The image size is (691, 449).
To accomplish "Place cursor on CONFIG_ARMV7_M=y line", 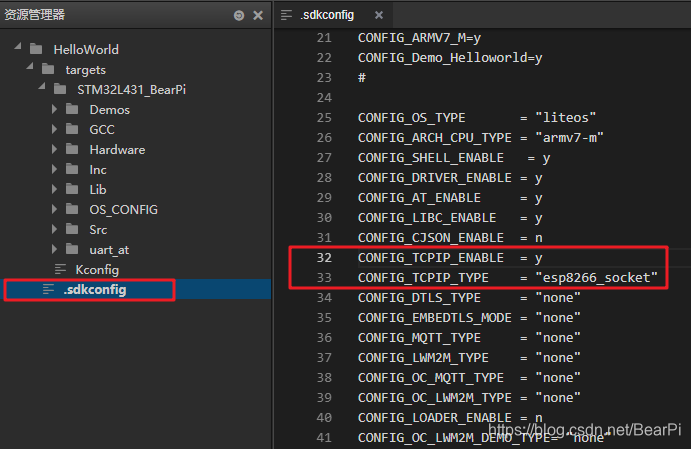I will 419,38.
